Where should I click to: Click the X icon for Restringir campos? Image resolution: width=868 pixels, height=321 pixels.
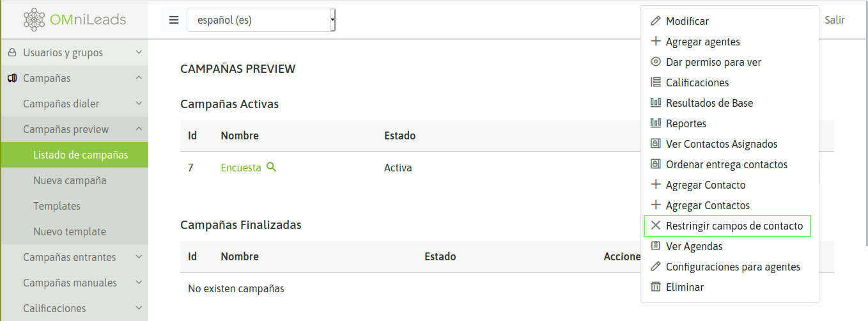pyautogui.click(x=655, y=226)
